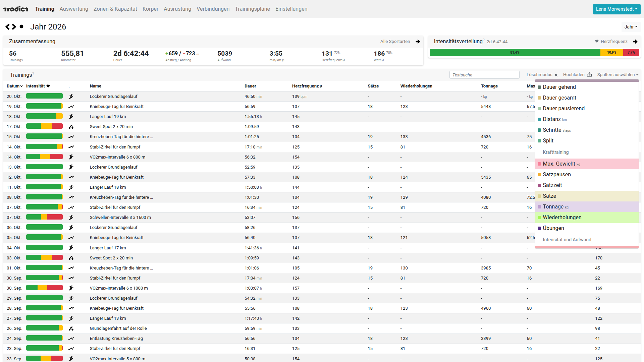Click yellow 10,9% intensity bar segment
The height and width of the screenshot is (362, 644).
click(612, 53)
